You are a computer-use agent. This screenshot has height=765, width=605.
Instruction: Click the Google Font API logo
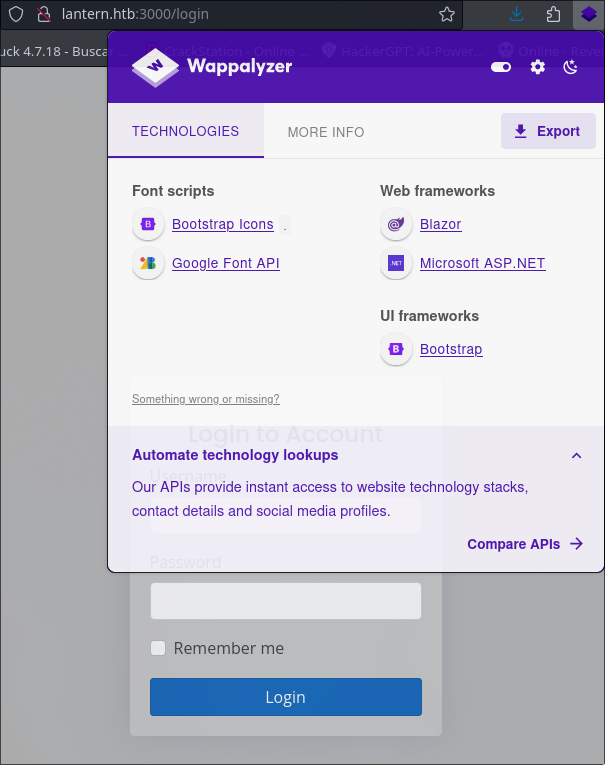pos(148,263)
